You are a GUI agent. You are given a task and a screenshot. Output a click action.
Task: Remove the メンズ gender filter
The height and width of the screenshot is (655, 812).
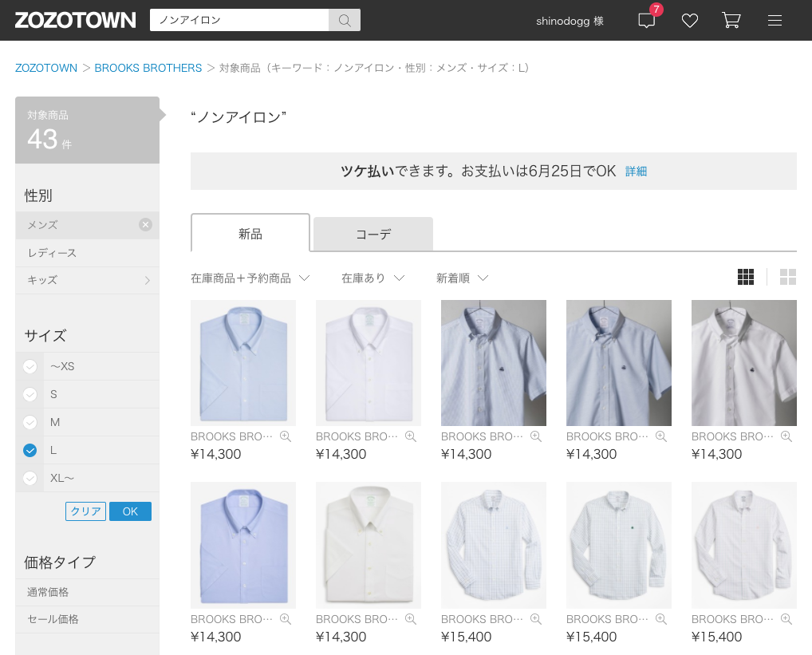(145, 225)
